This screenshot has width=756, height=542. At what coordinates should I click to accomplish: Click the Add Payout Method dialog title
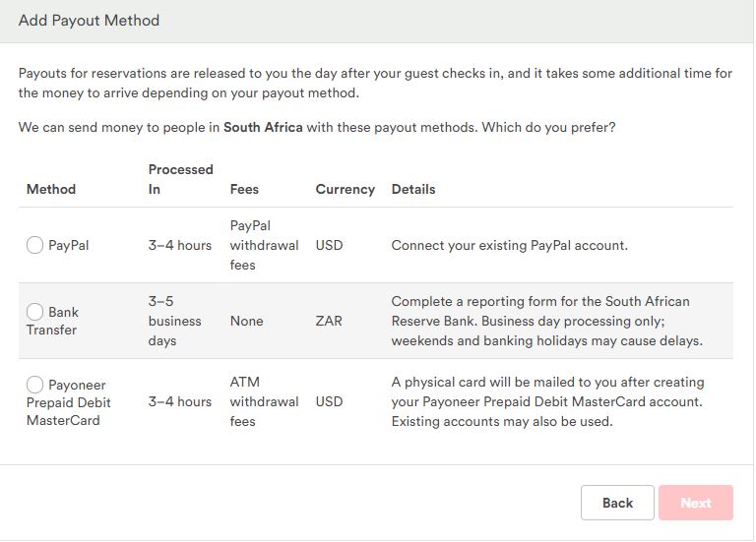click(89, 21)
